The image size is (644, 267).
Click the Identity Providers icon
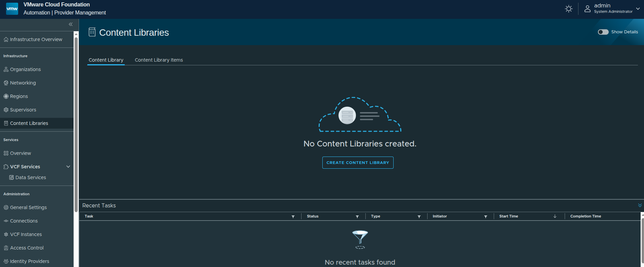pos(6,261)
